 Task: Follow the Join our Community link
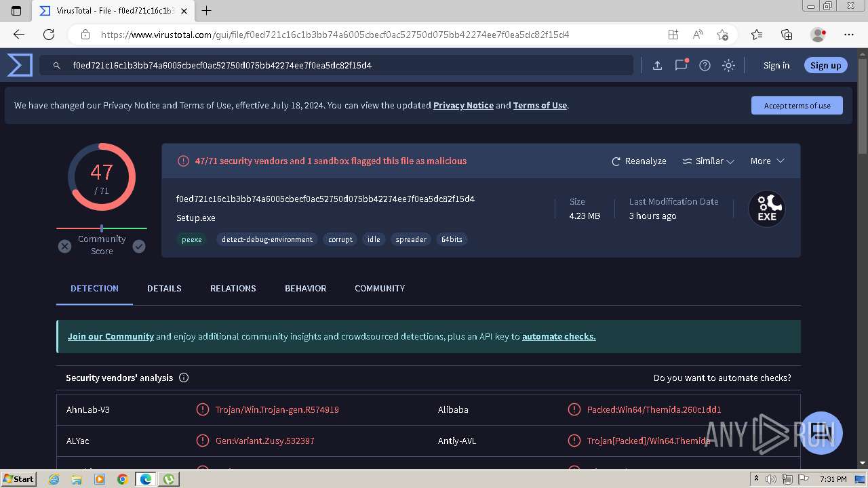[111, 336]
